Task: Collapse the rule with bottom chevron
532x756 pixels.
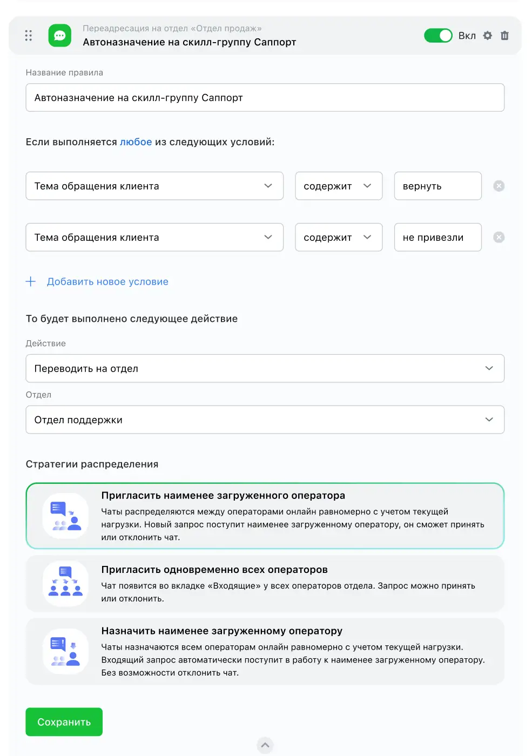Action: click(265, 746)
